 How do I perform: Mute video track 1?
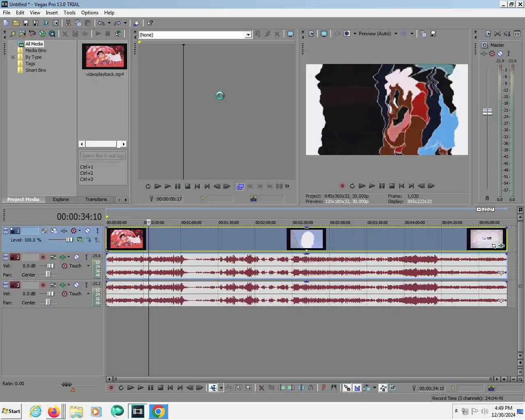[87, 231]
